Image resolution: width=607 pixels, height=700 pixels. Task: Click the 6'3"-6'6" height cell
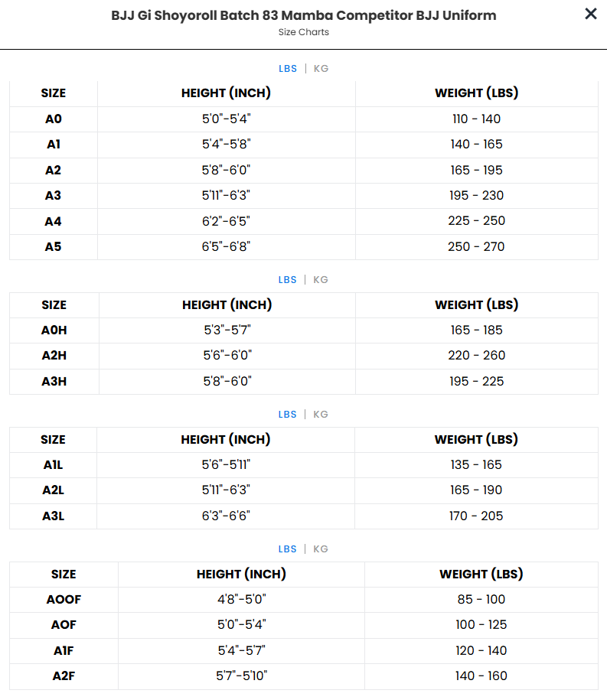[226, 516]
